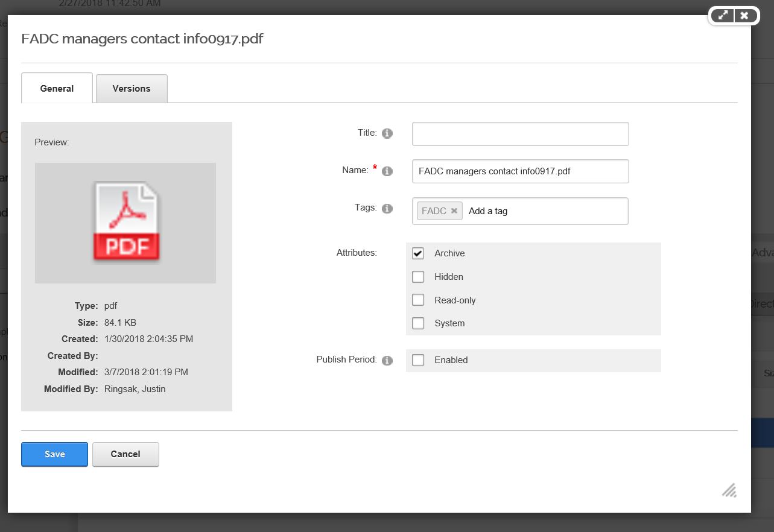Click the info icon next to Title
Screen dimensions: 774x532
[387, 133]
